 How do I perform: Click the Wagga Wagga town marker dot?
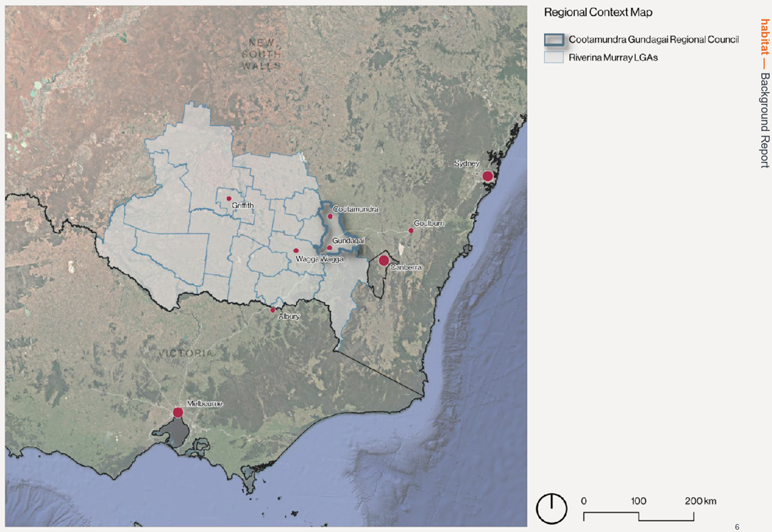pos(296,250)
